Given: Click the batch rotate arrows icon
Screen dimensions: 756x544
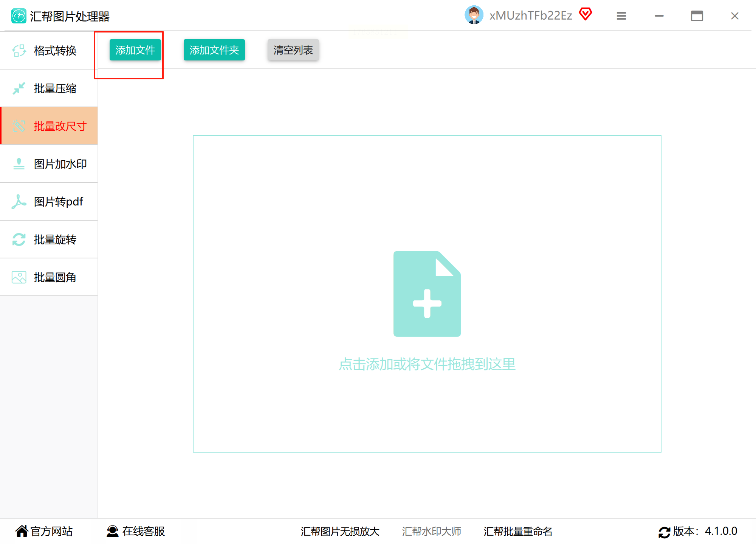Looking at the screenshot, I should (x=19, y=240).
